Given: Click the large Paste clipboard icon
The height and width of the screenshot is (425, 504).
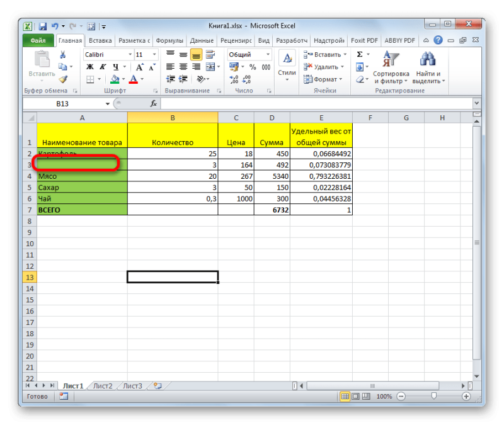Looking at the screenshot, I should pyautogui.click(x=42, y=60).
